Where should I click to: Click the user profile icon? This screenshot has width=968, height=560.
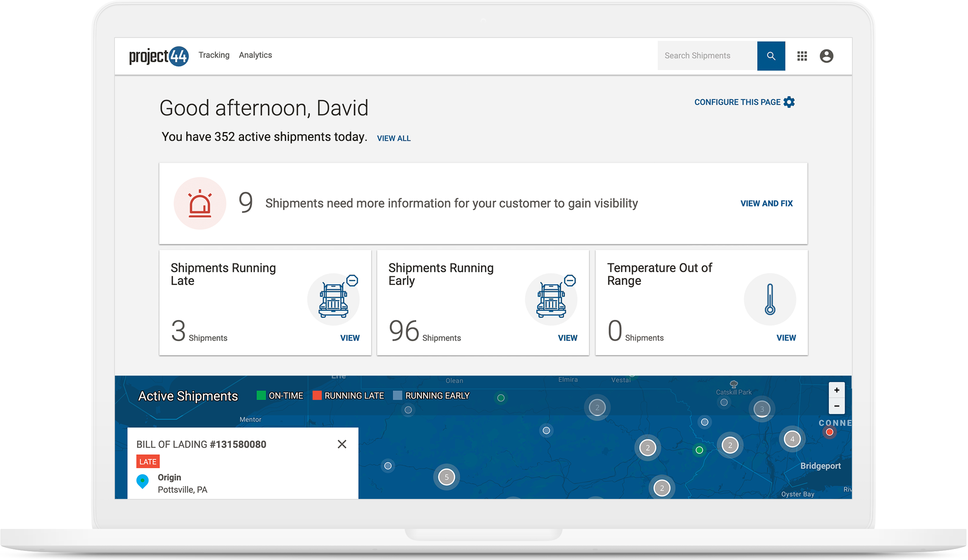pos(826,56)
